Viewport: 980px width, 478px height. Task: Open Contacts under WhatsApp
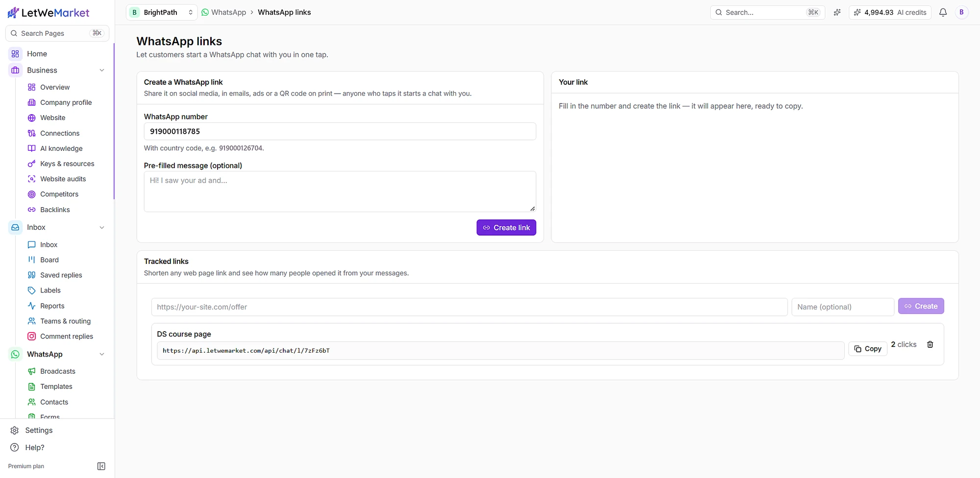[x=54, y=402]
